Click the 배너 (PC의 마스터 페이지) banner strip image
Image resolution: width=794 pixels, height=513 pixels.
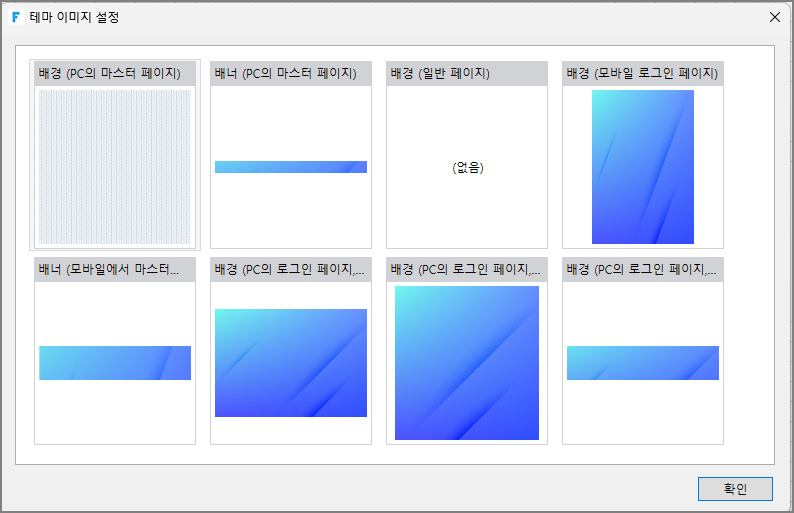click(x=291, y=167)
